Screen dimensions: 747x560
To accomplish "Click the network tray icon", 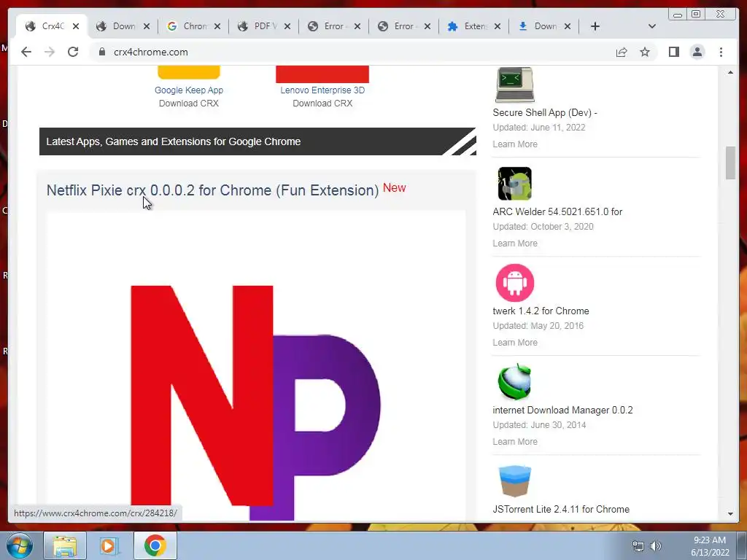I will pyautogui.click(x=638, y=546).
